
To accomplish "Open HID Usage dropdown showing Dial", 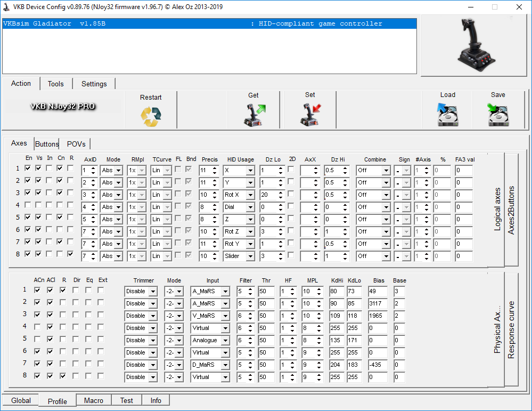I will point(250,207).
